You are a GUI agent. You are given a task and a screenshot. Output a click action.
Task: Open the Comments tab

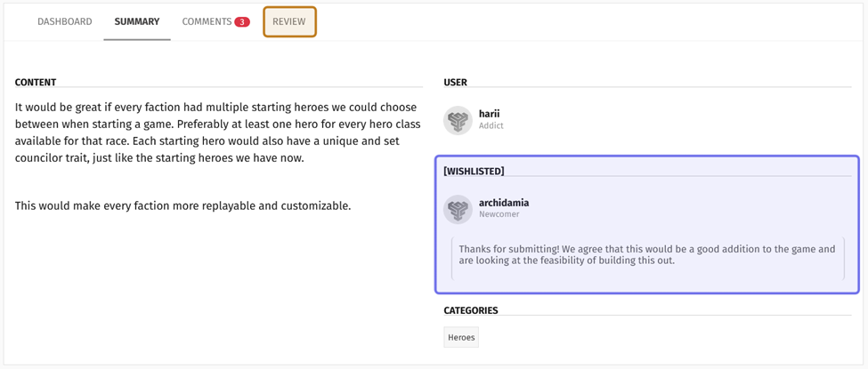coord(207,21)
